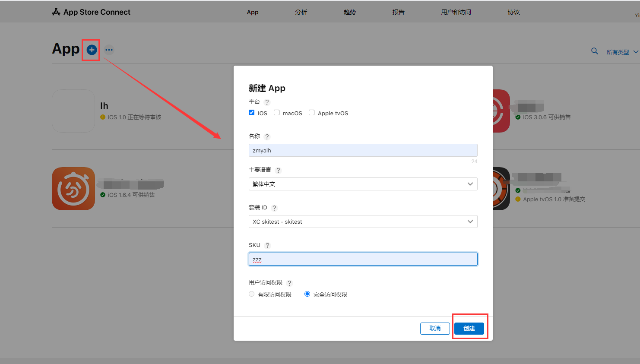Open the red app icon for iOS 3.0.6
The width and height of the screenshot is (640, 364).
[x=501, y=111]
